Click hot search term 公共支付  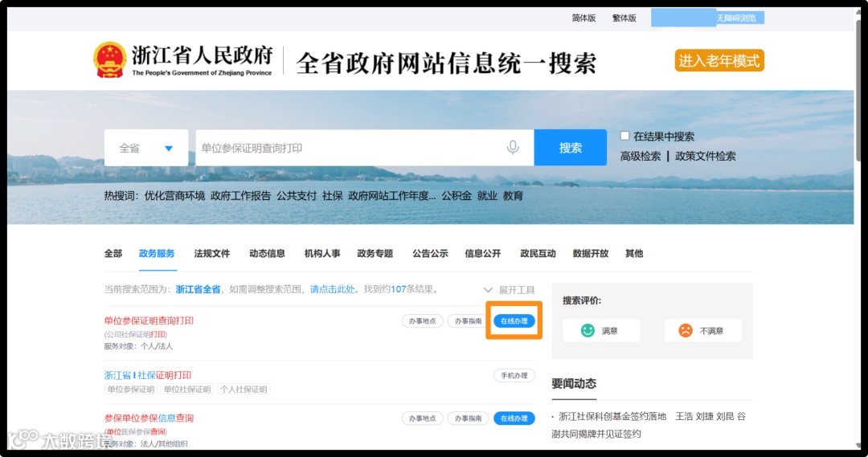pyautogui.click(x=297, y=196)
